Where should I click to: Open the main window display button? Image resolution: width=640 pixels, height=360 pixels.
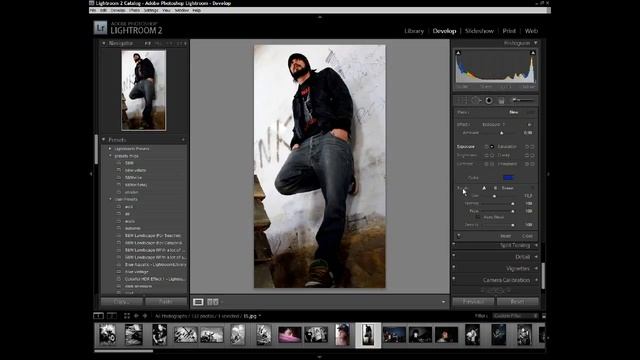click(x=98, y=316)
